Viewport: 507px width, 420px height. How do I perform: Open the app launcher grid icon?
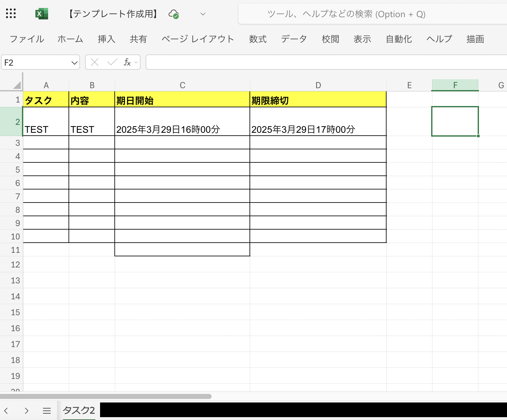[11, 13]
